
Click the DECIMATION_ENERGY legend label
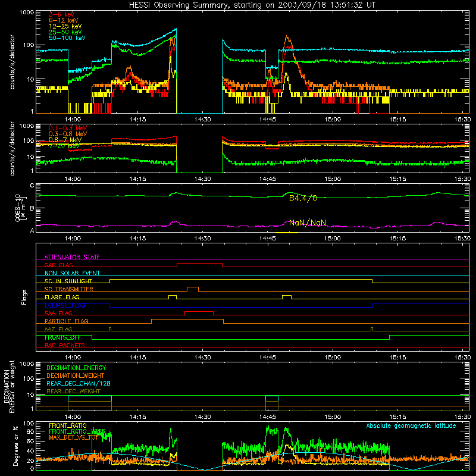click(x=76, y=368)
